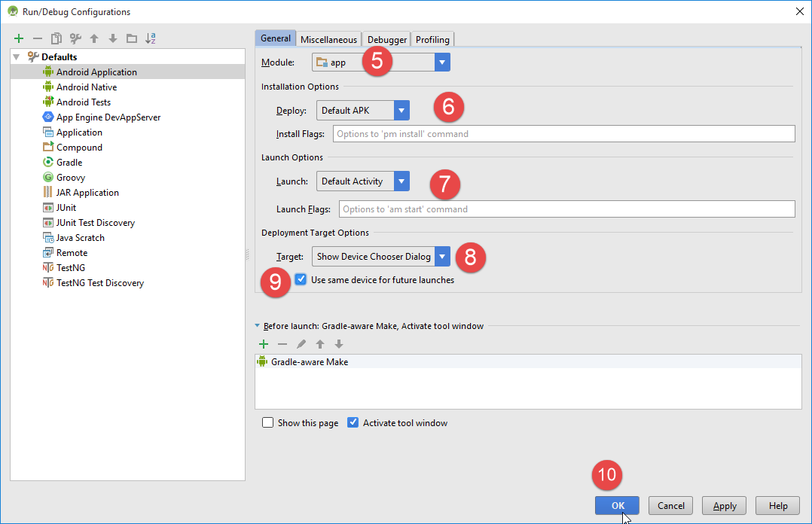Click the wrench edit defaults icon
This screenshot has width=812, height=524.
point(75,38)
